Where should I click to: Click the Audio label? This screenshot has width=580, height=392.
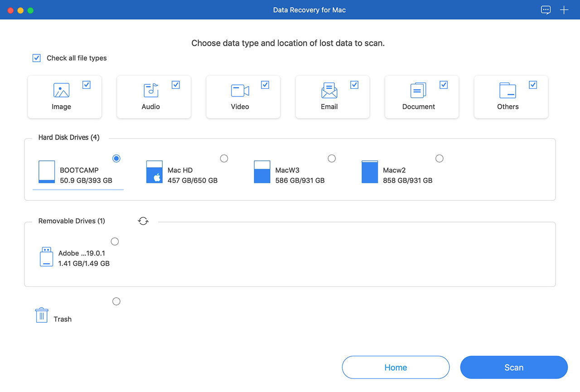tap(151, 106)
